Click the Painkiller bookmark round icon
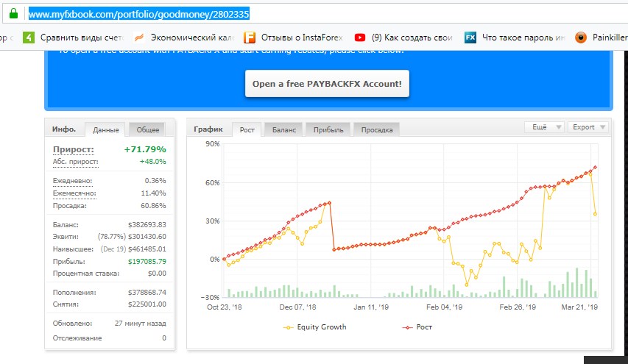This screenshot has width=628, height=364. point(581,38)
